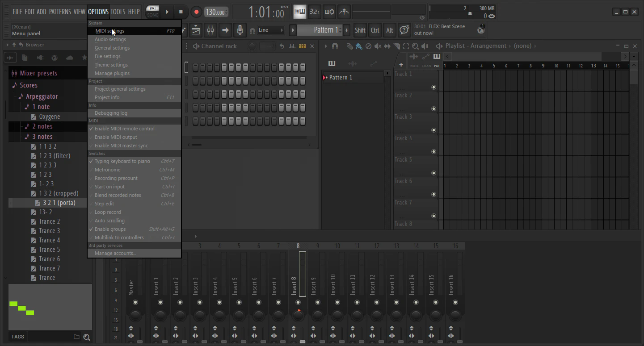Toggle the Playlist magnet snap icon
This screenshot has width=644, height=346.
pos(335,46)
